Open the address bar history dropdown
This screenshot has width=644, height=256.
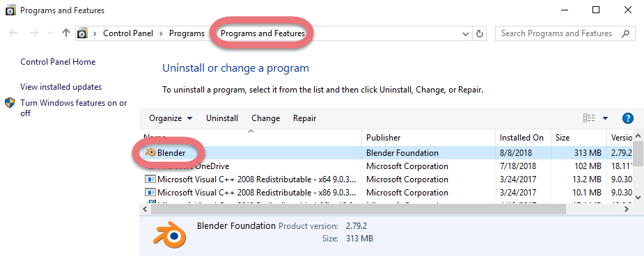pyautogui.click(x=466, y=33)
